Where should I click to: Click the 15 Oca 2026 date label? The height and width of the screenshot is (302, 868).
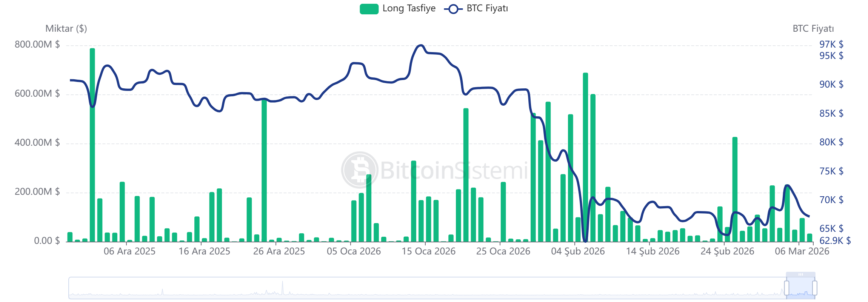click(428, 251)
